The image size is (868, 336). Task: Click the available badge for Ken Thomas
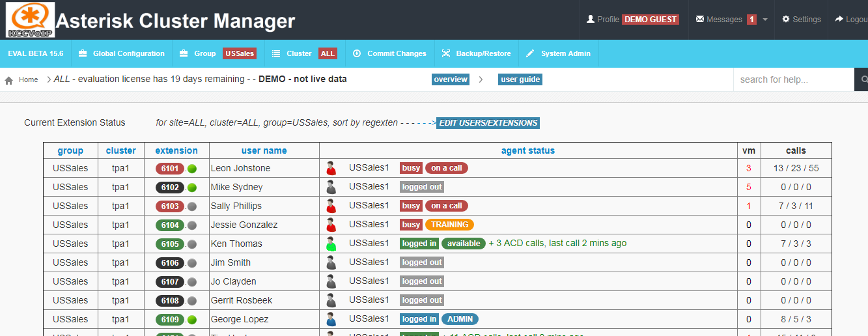(464, 244)
